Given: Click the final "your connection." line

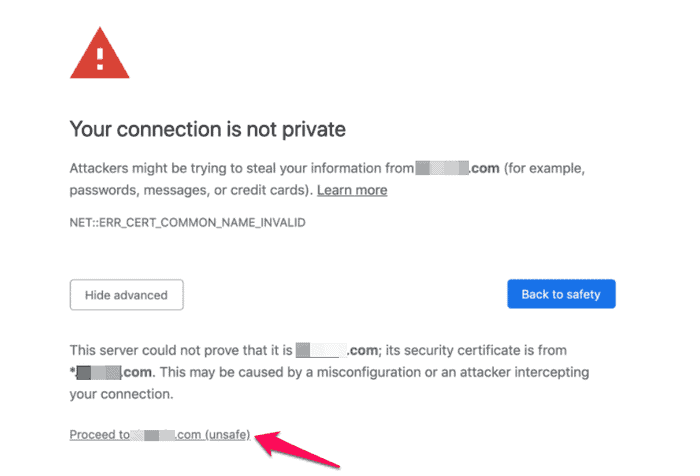Looking at the screenshot, I should [x=121, y=394].
